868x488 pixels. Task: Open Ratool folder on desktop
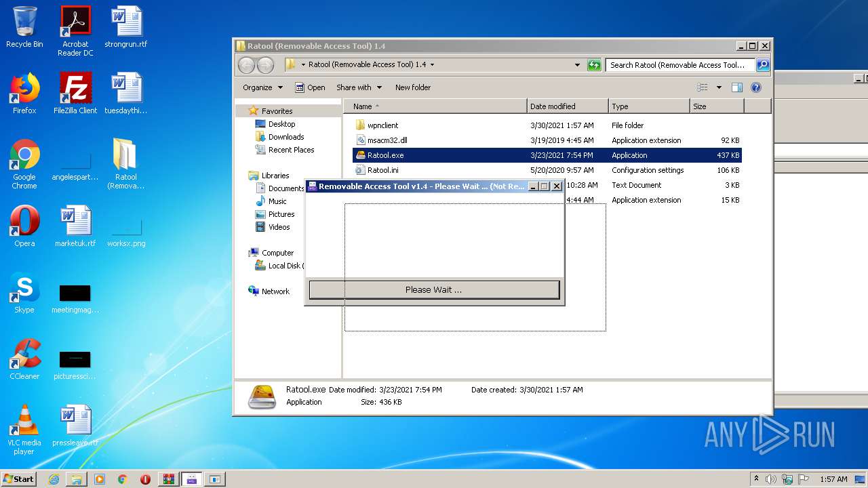pyautogui.click(x=126, y=164)
